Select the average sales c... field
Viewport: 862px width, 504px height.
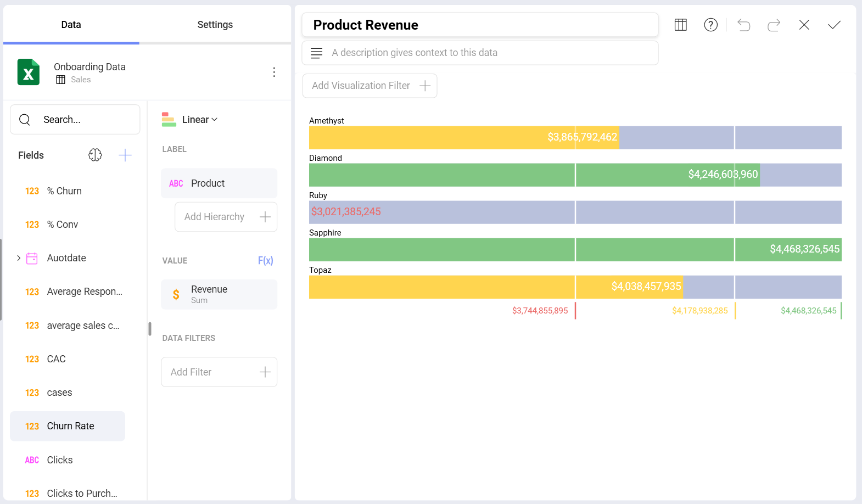point(68,326)
